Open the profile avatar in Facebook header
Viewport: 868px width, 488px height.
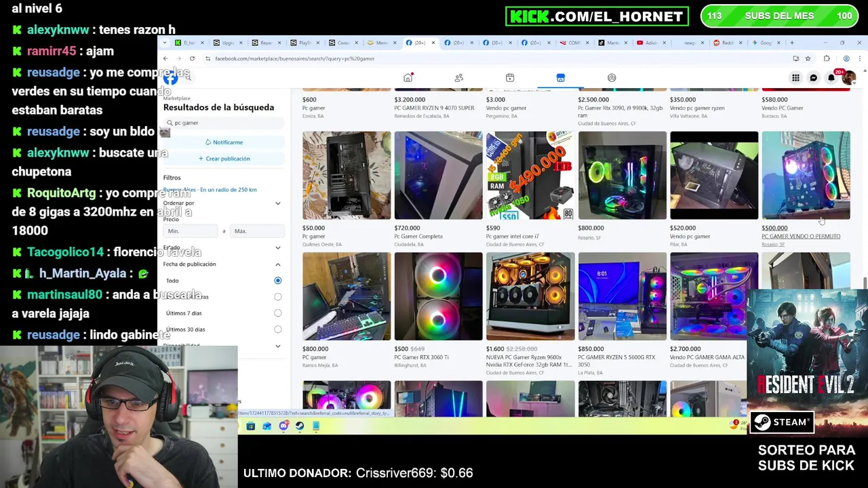coord(848,78)
